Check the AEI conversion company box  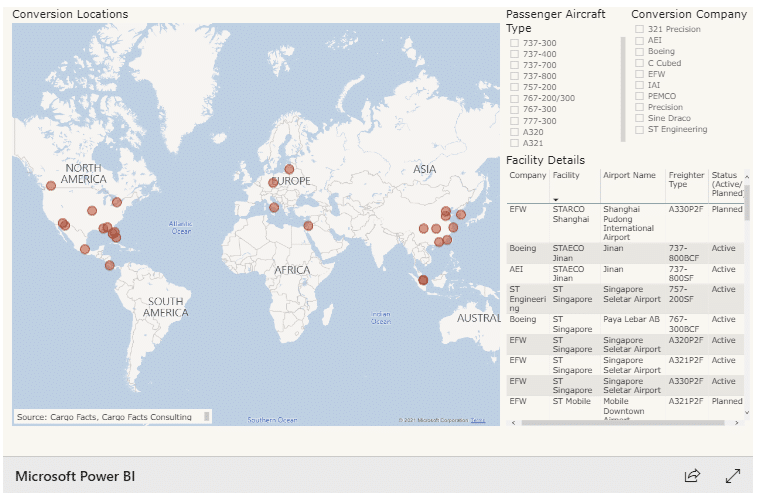coord(639,41)
